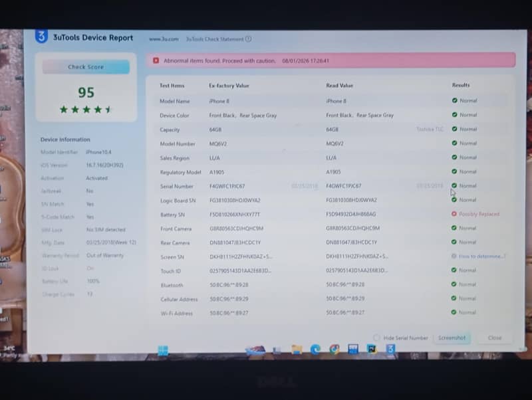The height and width of the screenshot is (400, 532).
Task: Click the red status icon in the Battery SN row
Action: [454, 214]
